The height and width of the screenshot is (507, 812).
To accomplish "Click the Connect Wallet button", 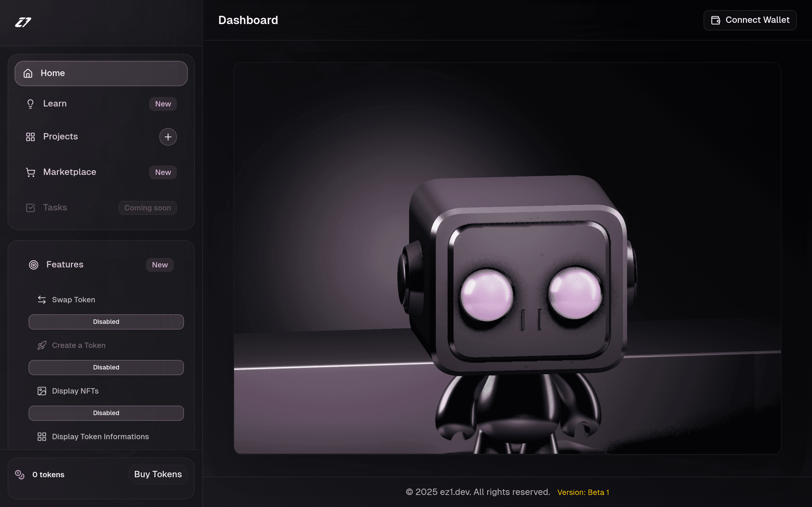I will (750, 20).
